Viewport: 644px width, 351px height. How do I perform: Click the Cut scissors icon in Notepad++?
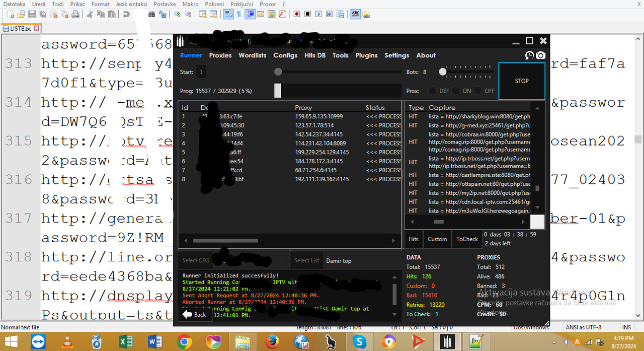tap(90, 14)
